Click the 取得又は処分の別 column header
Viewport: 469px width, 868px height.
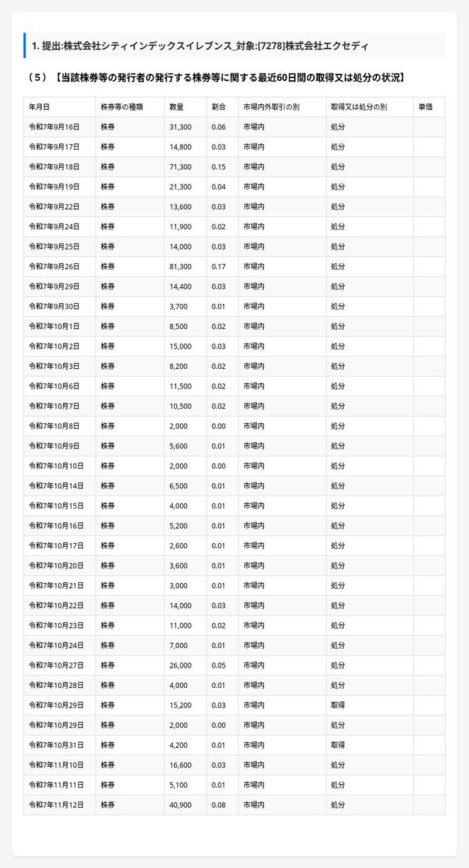(359, 107)
